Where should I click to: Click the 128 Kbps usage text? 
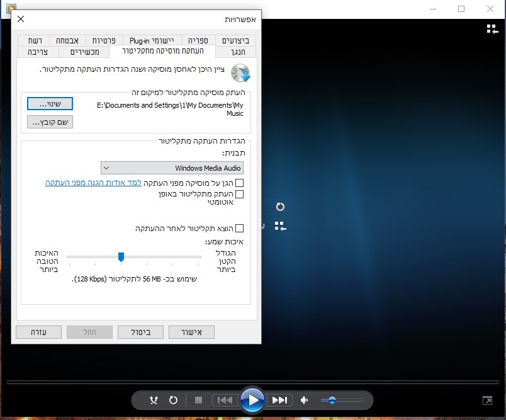pos(134,279)
